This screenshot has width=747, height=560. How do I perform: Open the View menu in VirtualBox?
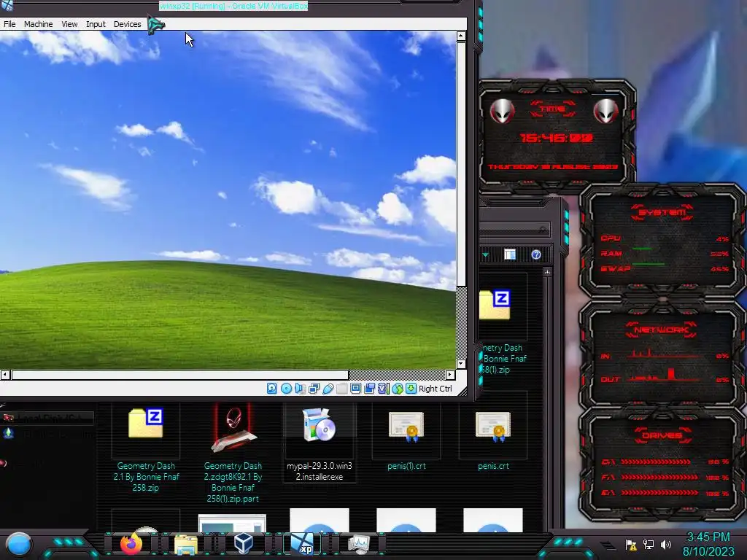point(69,24)
